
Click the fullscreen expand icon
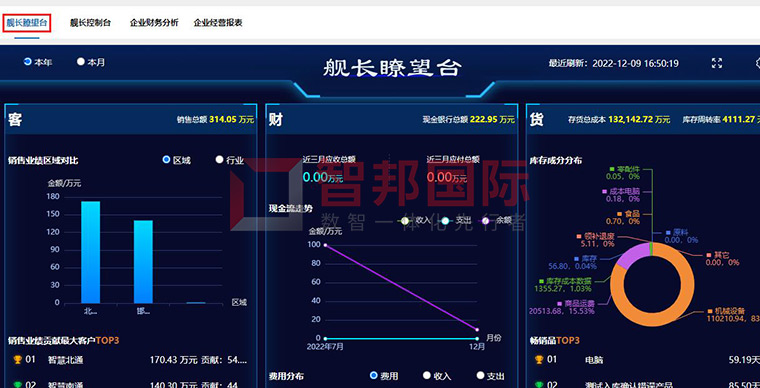(717, 63)
